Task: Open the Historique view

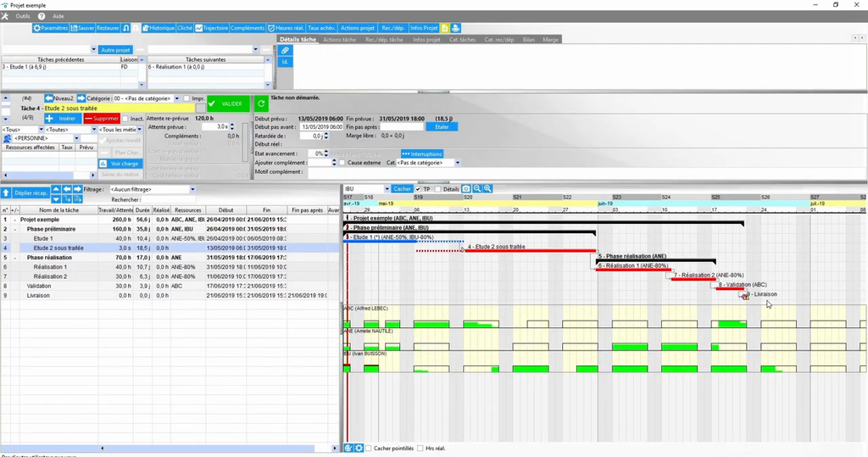Action: 159,28
